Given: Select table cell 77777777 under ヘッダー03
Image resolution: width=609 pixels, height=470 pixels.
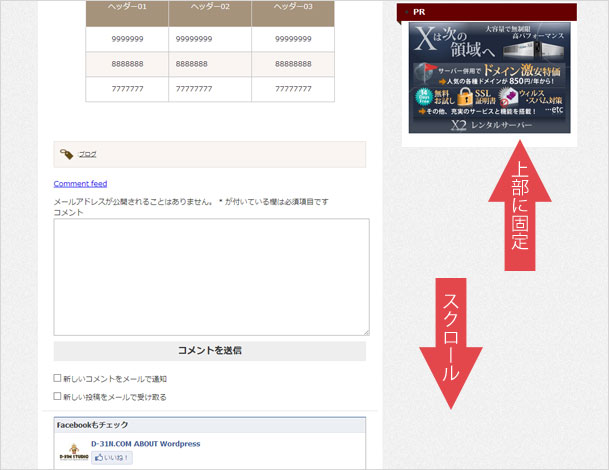Looking at the screenshot, I should click(293, 89).
